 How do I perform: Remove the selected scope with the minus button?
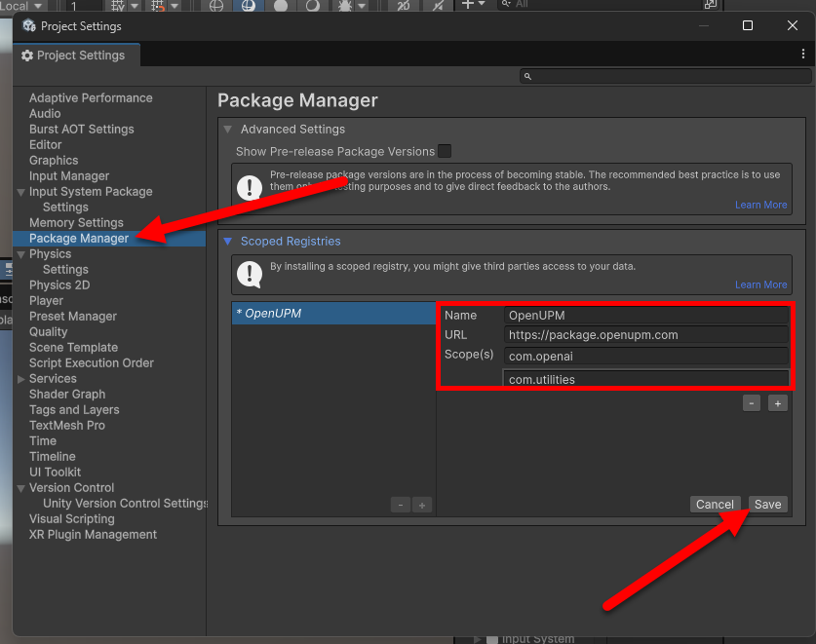(x=752, y=403)
